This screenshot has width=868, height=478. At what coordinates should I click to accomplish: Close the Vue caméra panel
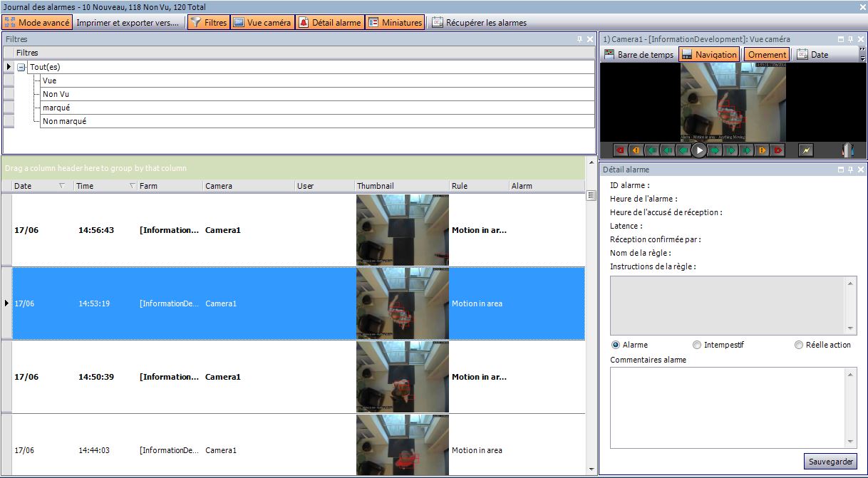pyautogui.click(x=860, y=39)
